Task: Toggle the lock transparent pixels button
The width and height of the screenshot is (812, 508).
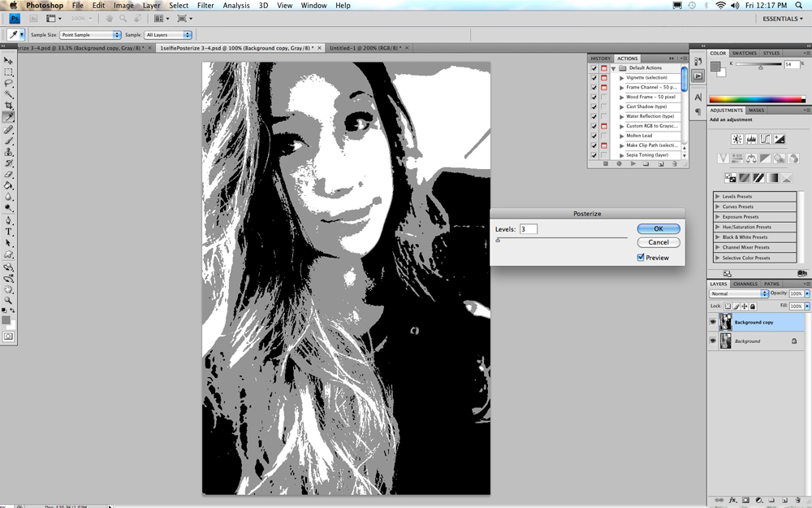Action: point(728,306)
